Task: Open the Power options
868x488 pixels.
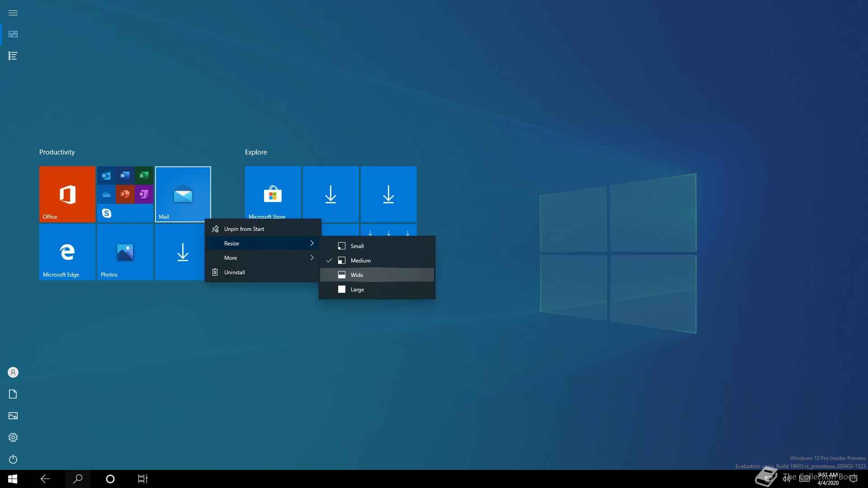Action: click(x=13, y=459)
